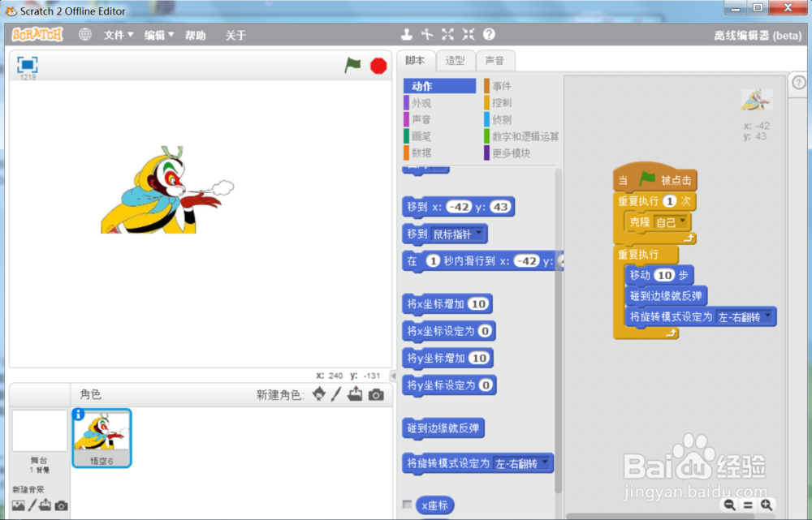The width and height of the screenshot is (812, 520).
Task: Click value field in 将x坐标设定为 block
Action: pyautogui.click(x=485, y=331)
